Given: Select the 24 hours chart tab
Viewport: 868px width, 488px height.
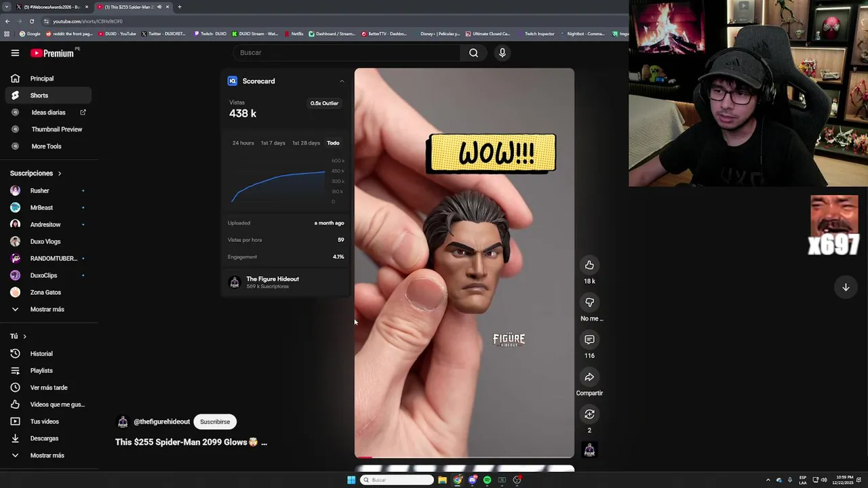Looking at the screenshot, I should coord(243,143).
